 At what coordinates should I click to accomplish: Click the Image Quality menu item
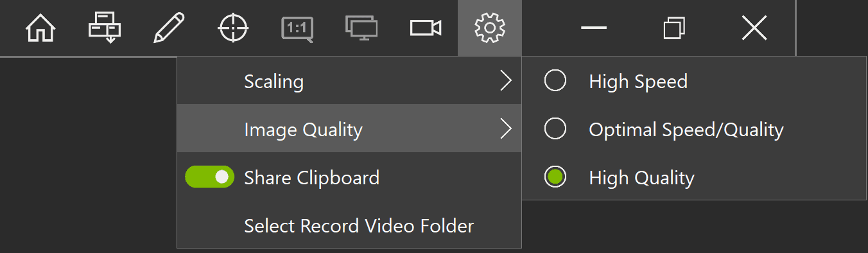(349, 128)
